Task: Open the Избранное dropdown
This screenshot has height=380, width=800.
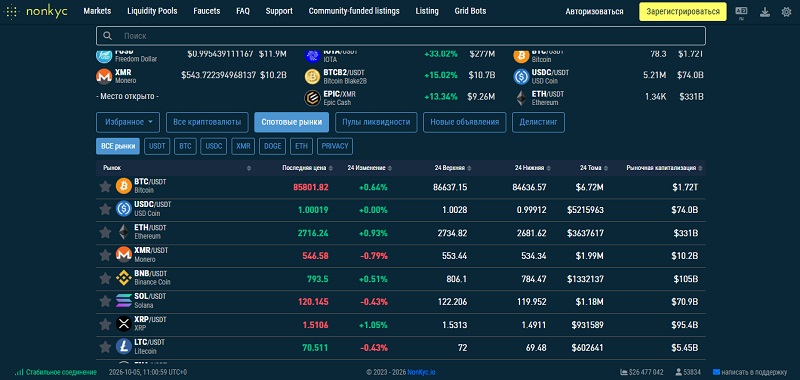Action: coord(128,122)
